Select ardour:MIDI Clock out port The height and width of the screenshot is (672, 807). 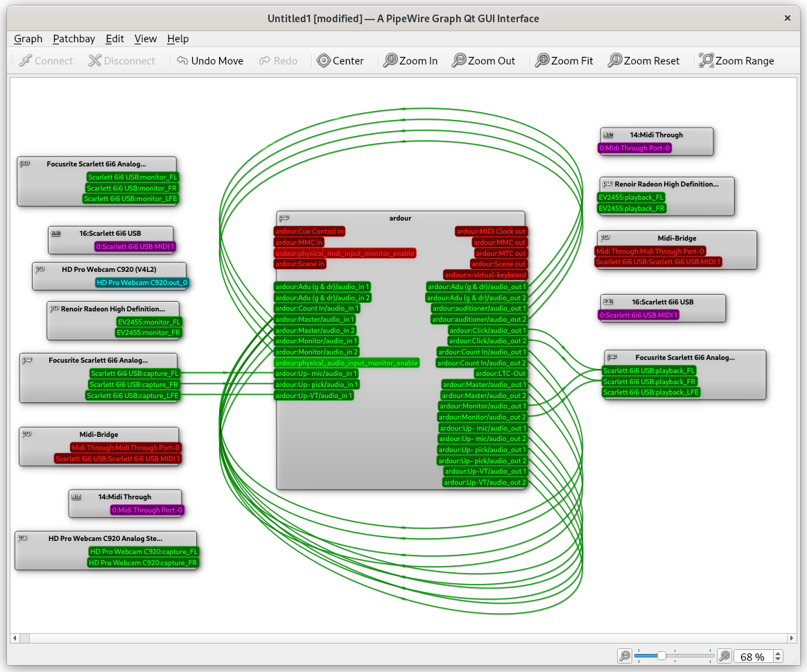491,232
